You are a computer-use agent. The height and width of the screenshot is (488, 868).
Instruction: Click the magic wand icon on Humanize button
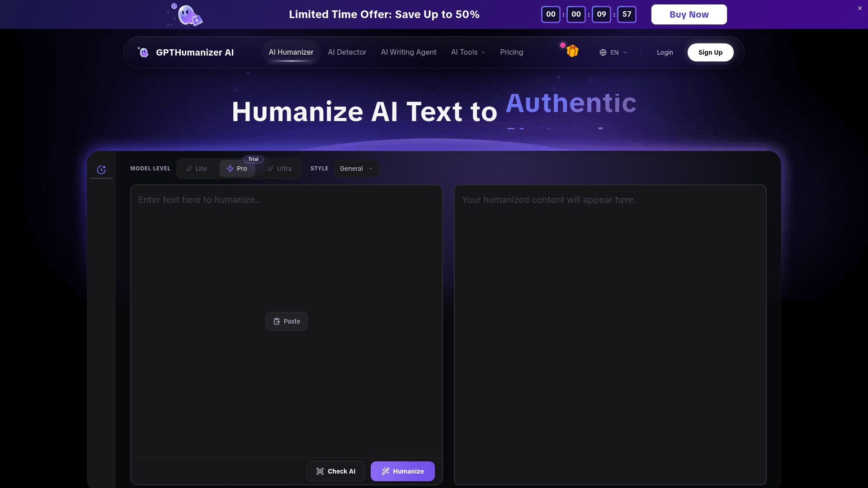coord(386,471)
